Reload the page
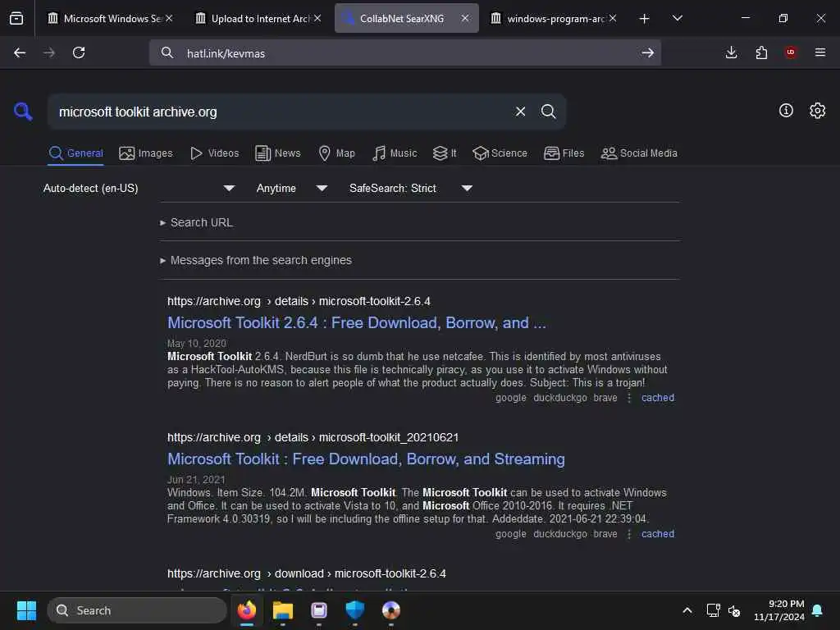This screenshot has width=840, height=630. (79, 52)
